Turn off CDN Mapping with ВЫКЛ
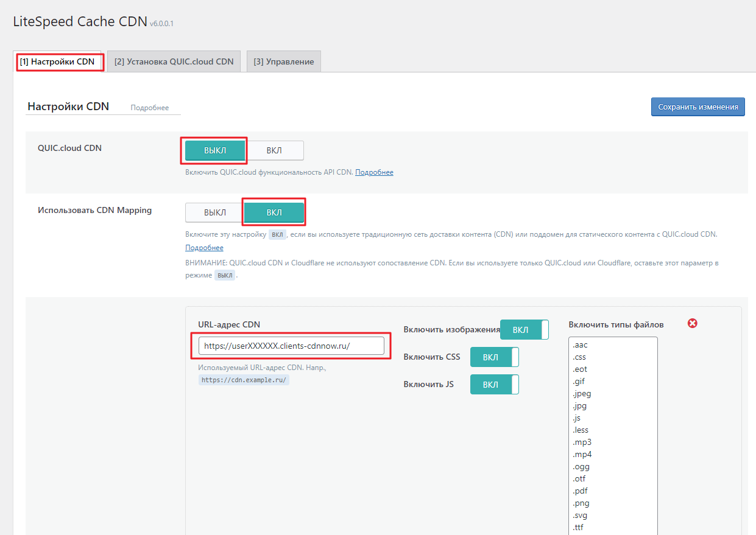 click(214, 212)
